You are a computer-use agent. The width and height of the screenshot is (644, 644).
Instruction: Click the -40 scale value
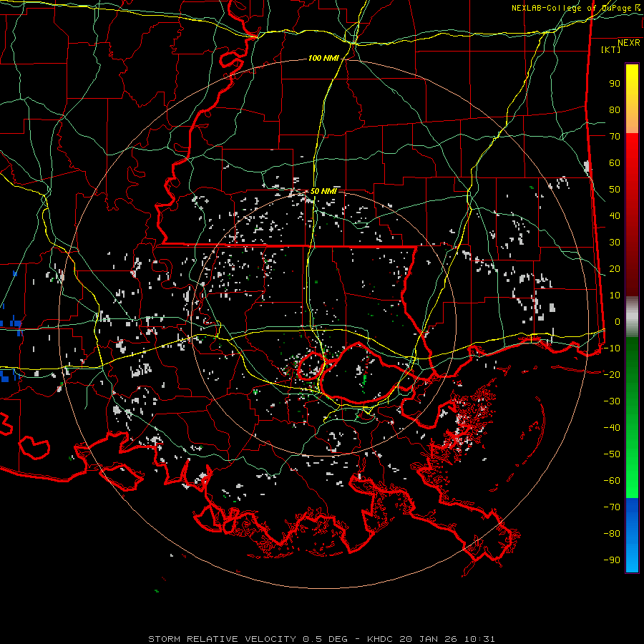click(612, 428)
